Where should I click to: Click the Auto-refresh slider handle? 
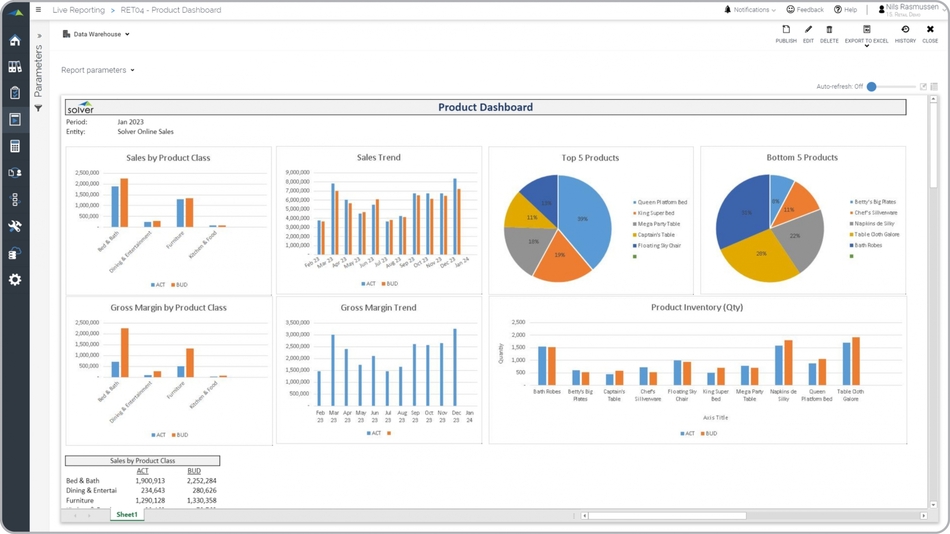pos(872,87)
